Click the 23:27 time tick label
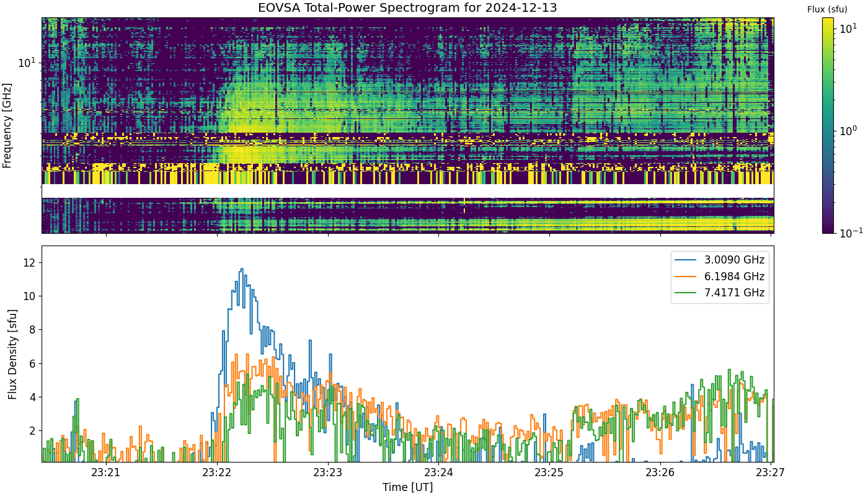The image size is (868, 496). tap(771, 472)
